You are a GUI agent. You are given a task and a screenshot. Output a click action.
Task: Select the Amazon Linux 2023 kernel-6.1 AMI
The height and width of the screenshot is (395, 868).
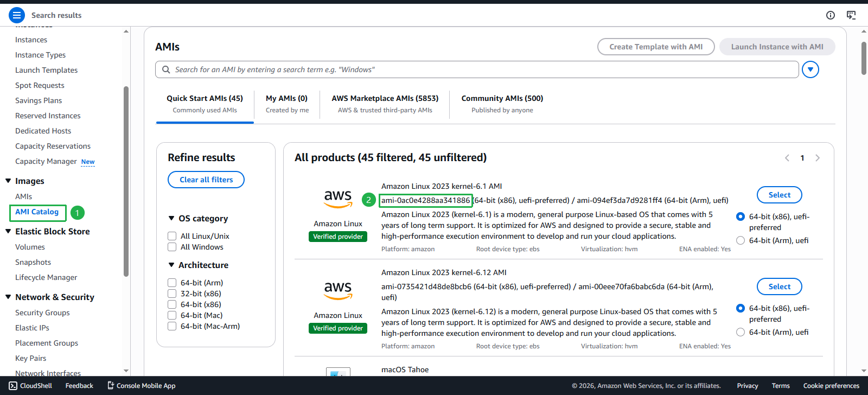[780, 195]
